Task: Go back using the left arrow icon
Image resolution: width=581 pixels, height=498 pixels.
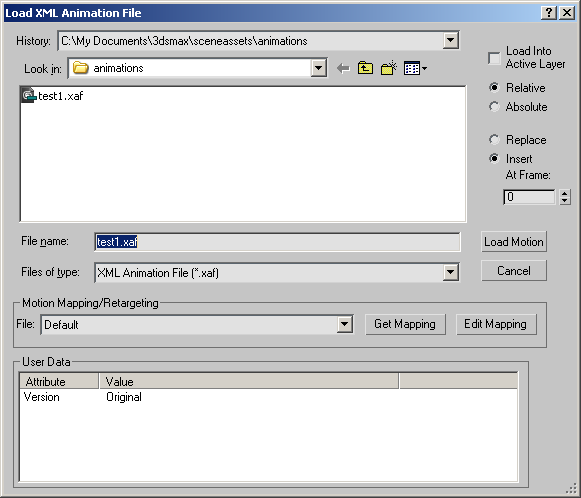Action: pyautogui.click(x=343, y=69)
